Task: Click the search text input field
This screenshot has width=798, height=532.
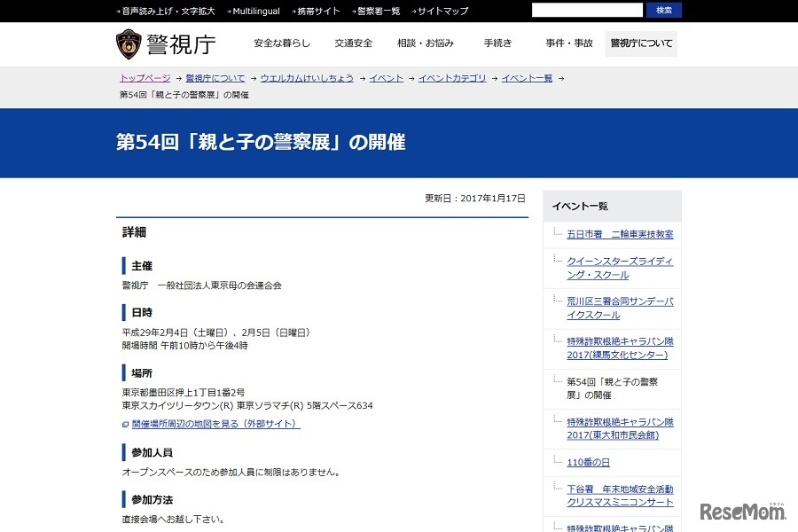Action: click(587, 10)
